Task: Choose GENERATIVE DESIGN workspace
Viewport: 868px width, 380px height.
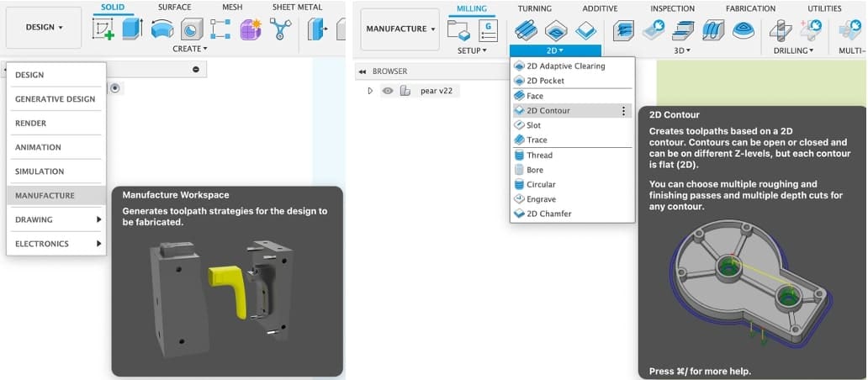Action: (56, 99)
